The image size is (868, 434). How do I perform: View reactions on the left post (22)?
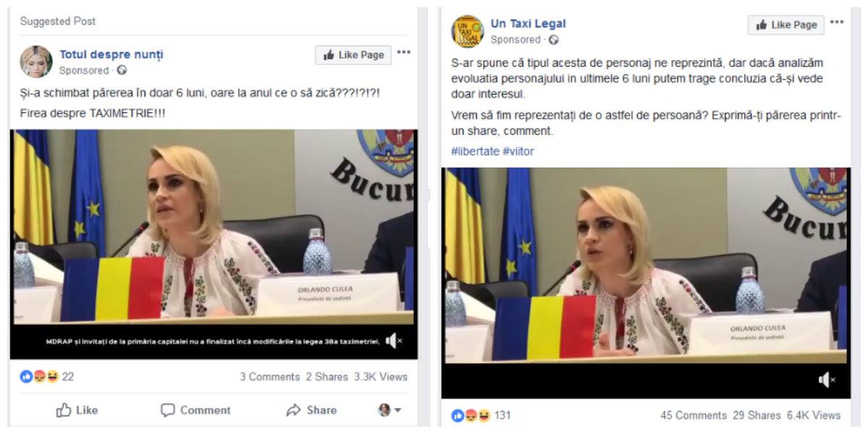(x=47, y=377)
